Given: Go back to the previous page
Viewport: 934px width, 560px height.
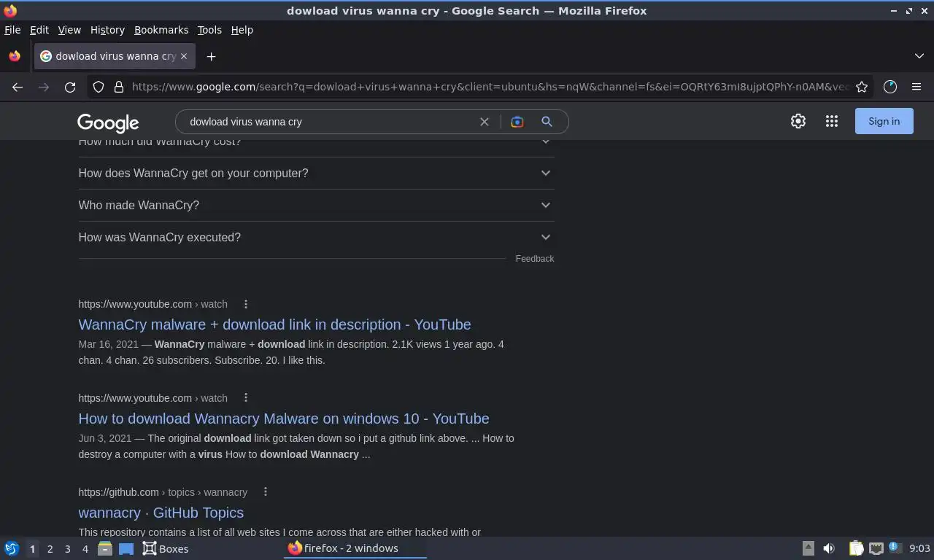Looking at the screenshot, I should (x=18, y=87).
